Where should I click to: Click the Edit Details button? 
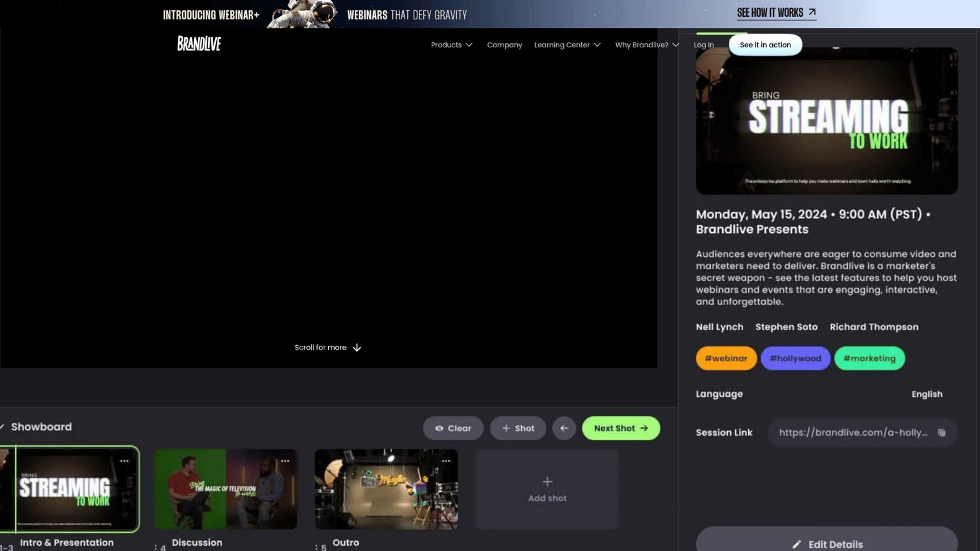tap(827, 544)
